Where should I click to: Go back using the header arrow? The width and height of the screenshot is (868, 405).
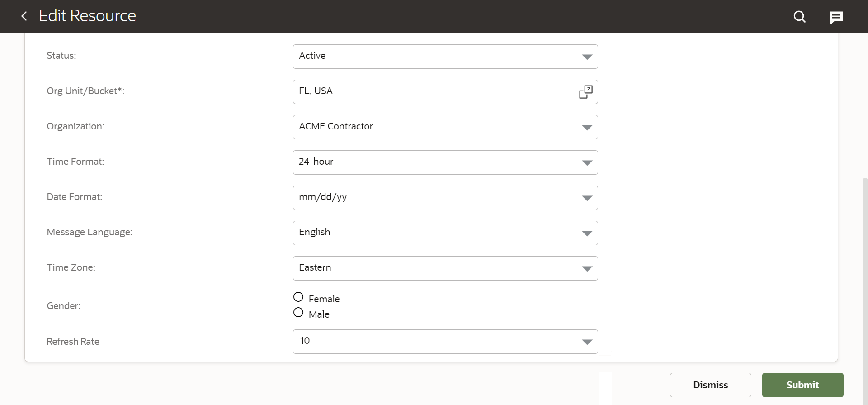24,16
